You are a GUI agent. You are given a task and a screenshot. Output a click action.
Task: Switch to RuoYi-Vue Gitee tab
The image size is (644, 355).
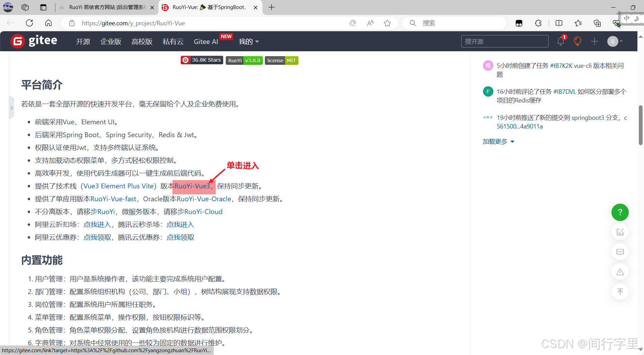tap(209, 7)
